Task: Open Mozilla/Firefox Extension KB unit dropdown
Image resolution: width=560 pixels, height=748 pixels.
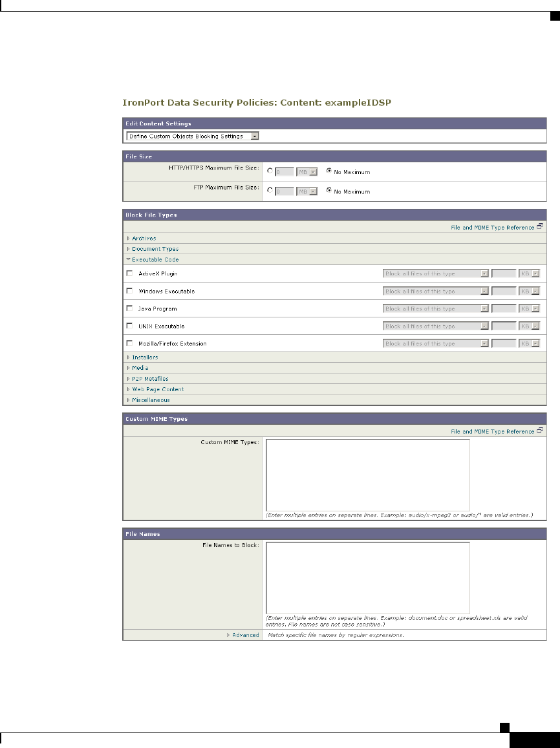Action: coord(529,343)
